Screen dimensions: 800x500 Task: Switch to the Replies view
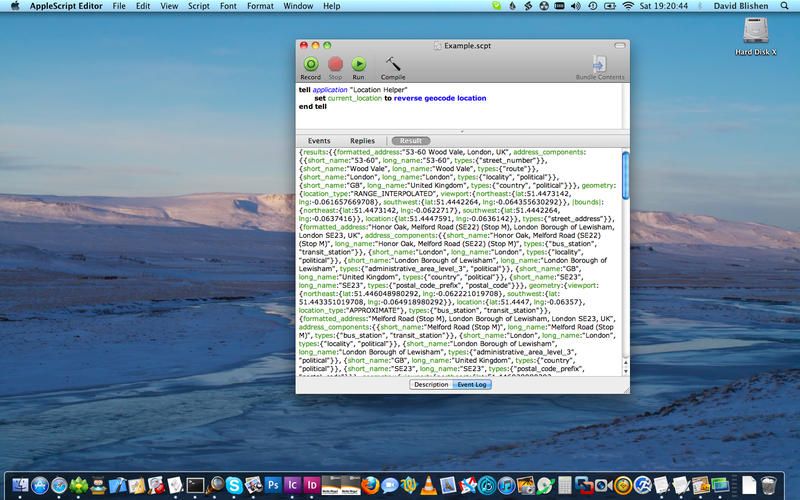(362, 141)
